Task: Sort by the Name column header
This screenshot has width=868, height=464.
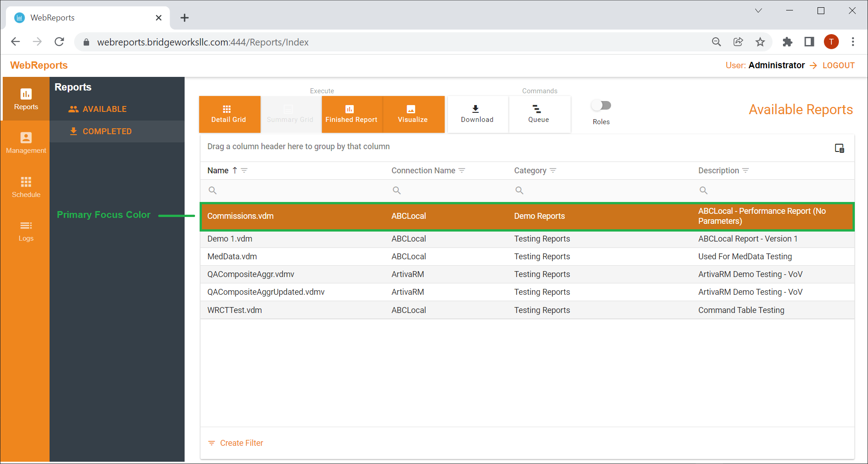Action: click(218, 171)
